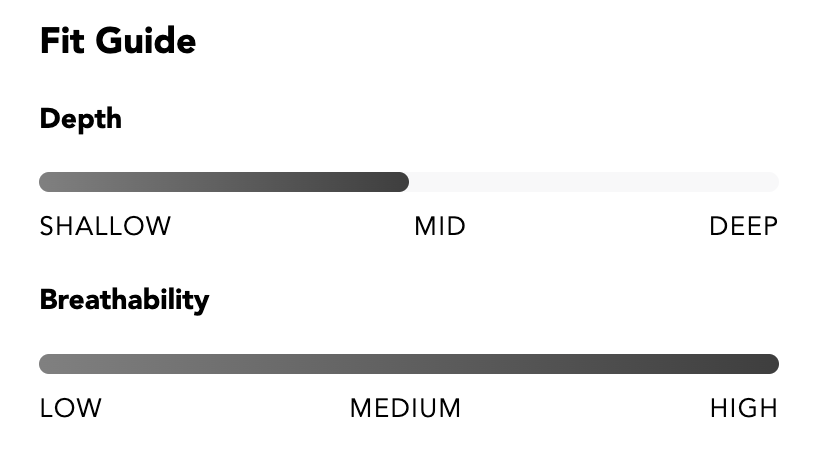Image resolution: width=830 pixels, height=466 pixels.
Task: Pick the HIGH breathability label
Action: point(744,408)
